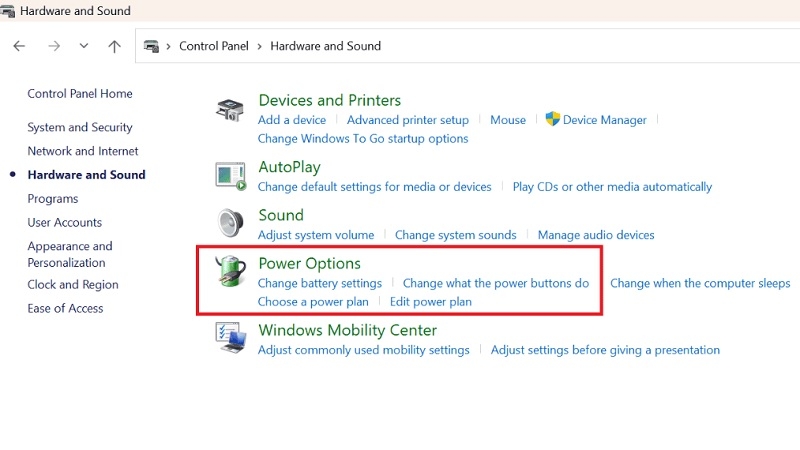Change when the computer sleeps
The image size is (800, 450).
700,283
